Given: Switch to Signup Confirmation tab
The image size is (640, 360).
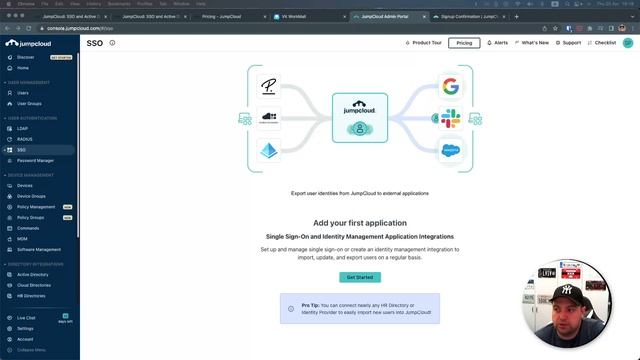Looking at the screenshot, I should point(469,17).
